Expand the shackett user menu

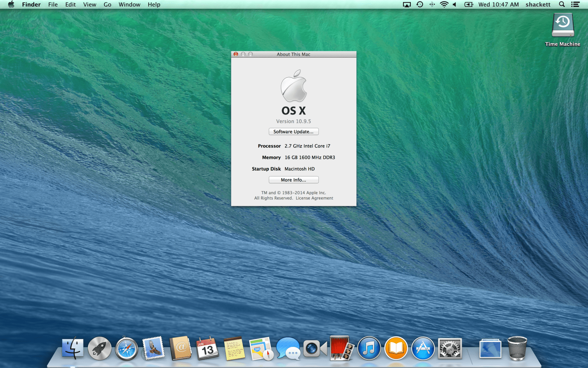(538, 5)
